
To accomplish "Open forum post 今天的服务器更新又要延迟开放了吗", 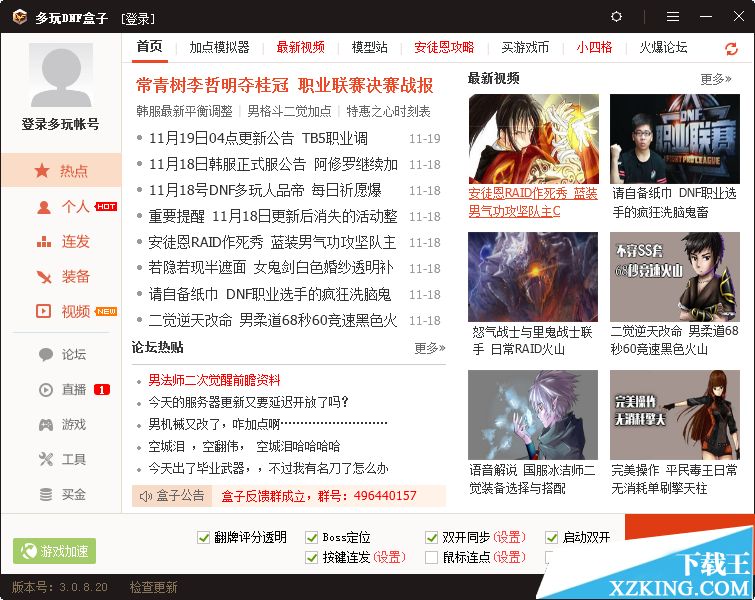I will point(248,402).
